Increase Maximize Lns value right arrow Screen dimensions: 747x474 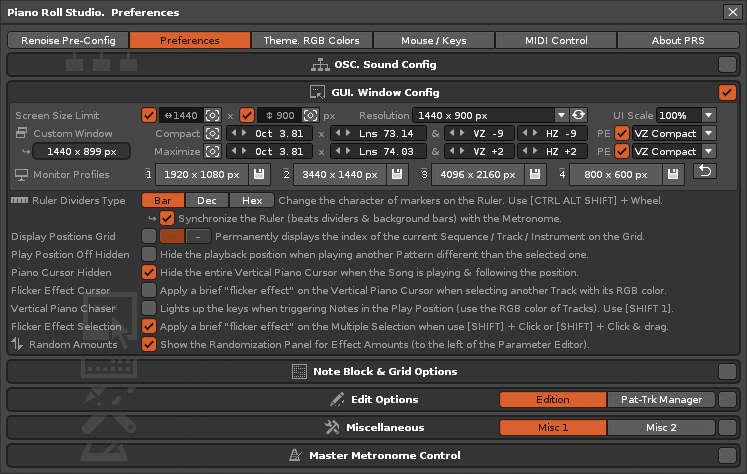pos(348,151)
